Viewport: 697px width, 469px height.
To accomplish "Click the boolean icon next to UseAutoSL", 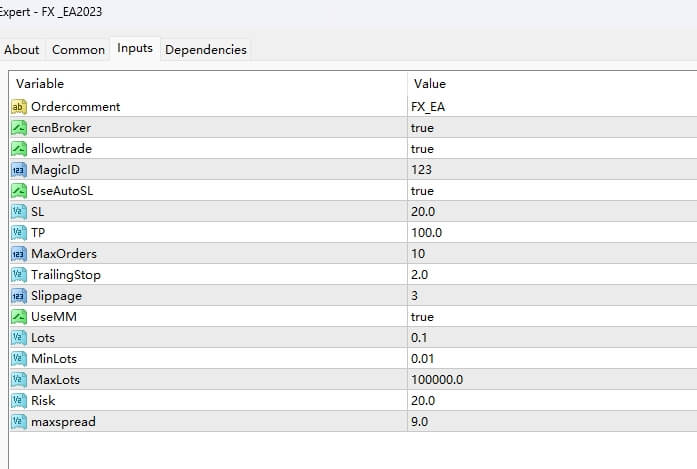I will tap(19, 190).
